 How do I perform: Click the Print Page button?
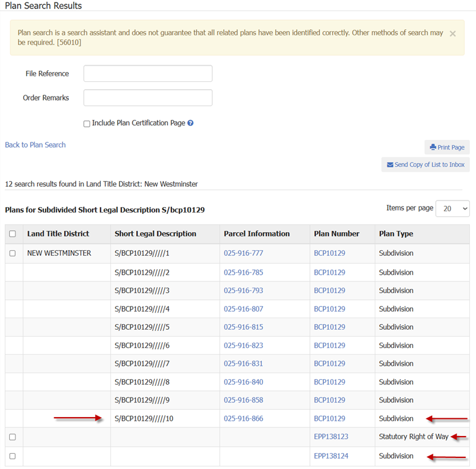447,147
